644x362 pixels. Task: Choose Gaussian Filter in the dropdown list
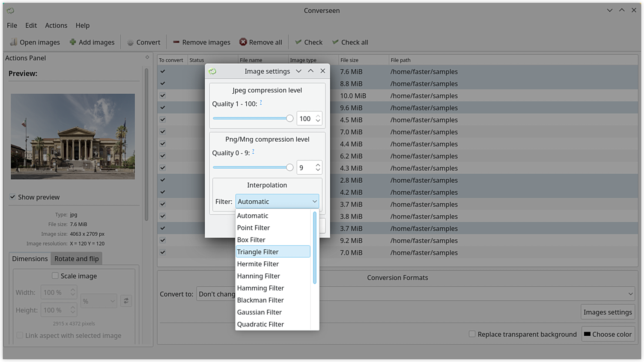coord(259,312)
